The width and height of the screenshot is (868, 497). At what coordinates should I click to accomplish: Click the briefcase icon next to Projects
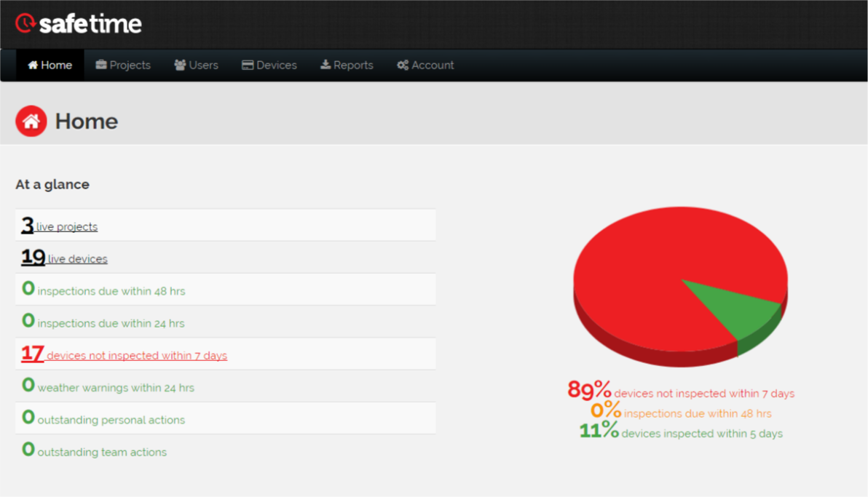[100, 65]
